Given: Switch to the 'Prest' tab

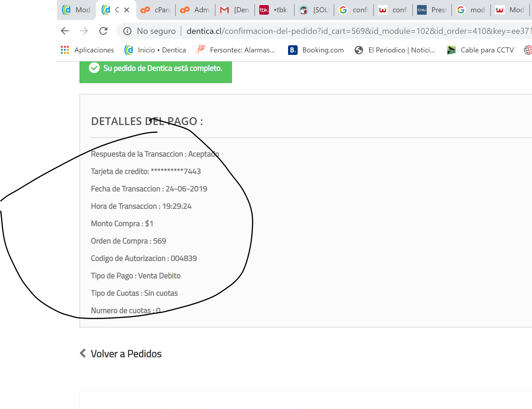Looking at the screenshot, I should 432,10.
